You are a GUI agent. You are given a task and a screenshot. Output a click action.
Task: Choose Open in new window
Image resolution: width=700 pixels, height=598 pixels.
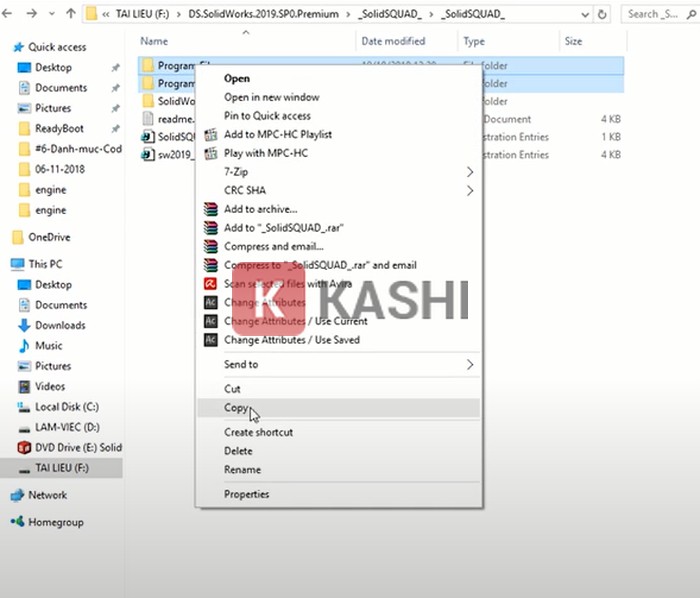[x=271, y=97]
